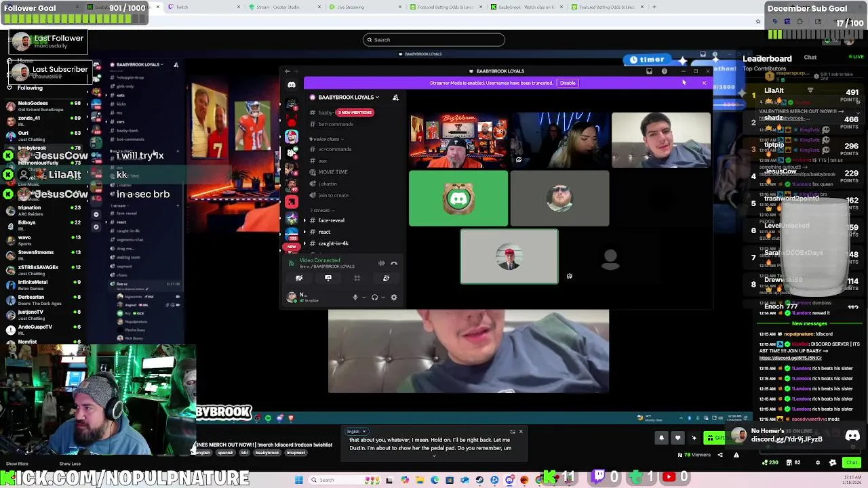Click the bell notification icon under the stream

pos(661,438)
